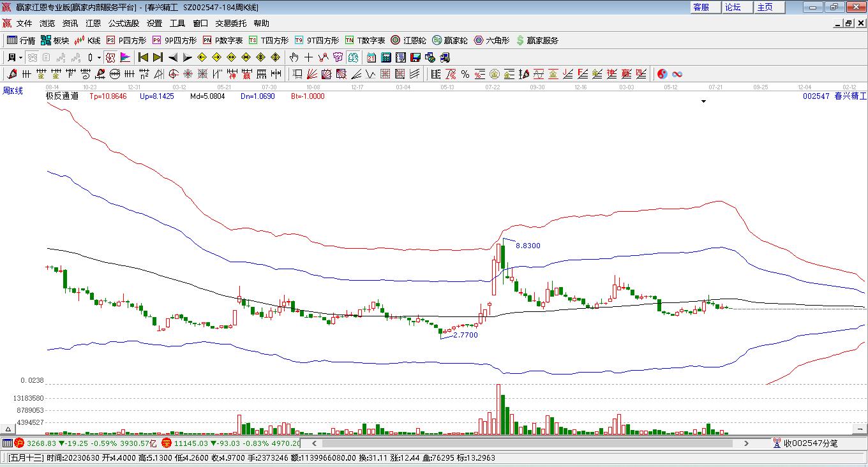The height and width of the screenshot is (467, 868).
Task: Click the red 沪 Shanghai index icon
Action: (19, 443)
